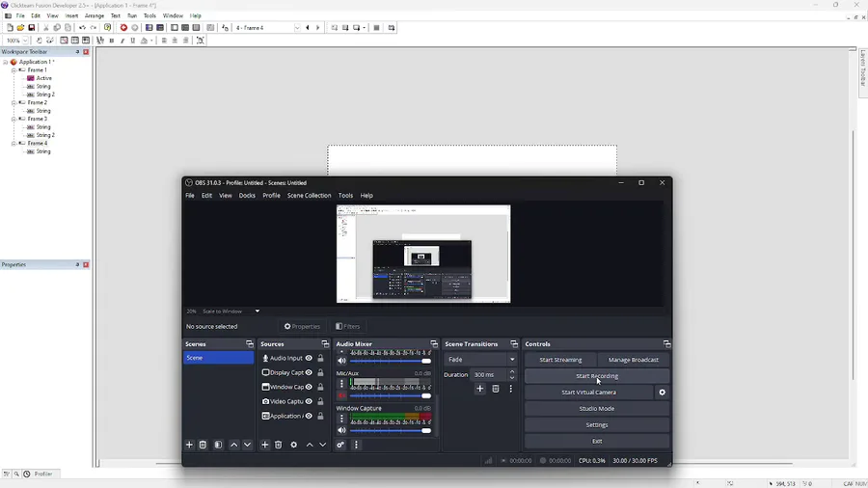Screen dimensions: 868x488
Task: Hide the Display Capture source
Action: (309, 372)
